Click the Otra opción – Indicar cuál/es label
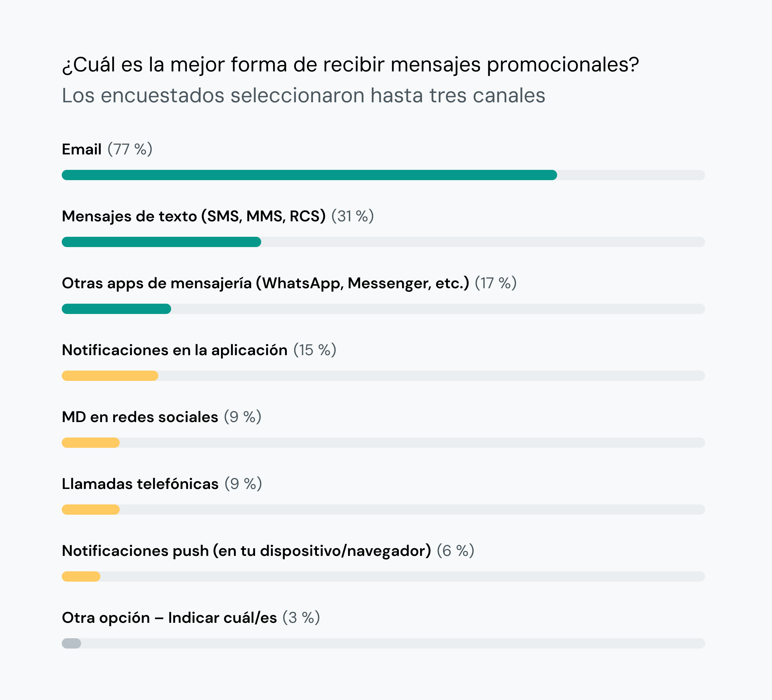 [169, 618]
